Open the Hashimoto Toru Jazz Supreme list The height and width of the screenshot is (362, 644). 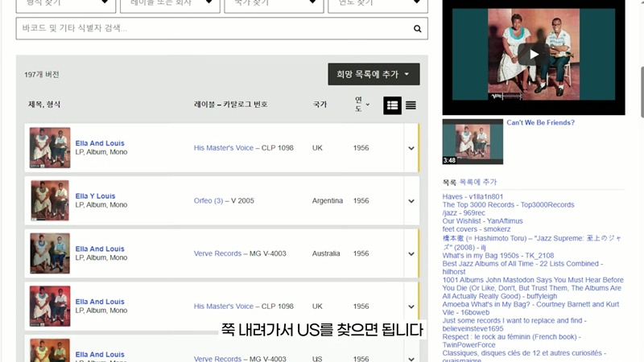[532, 243]
